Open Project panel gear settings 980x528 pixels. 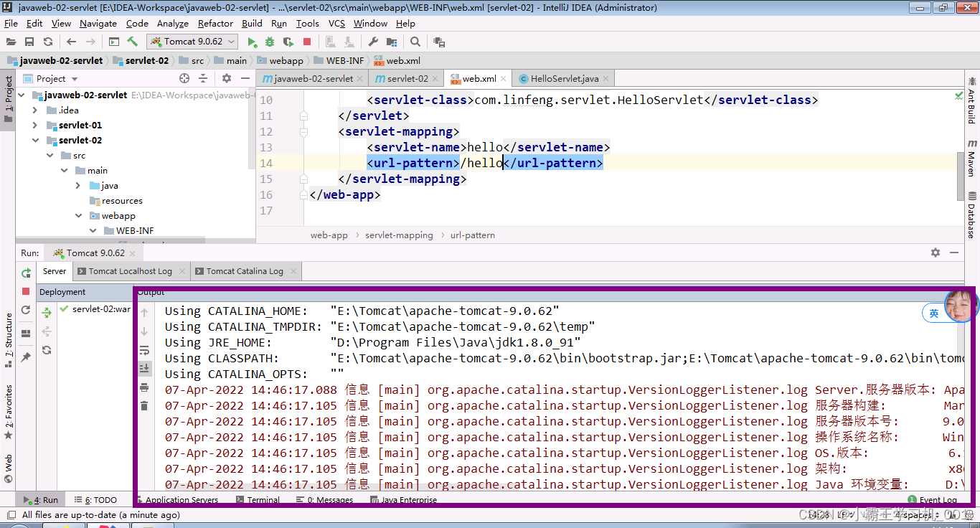point(227,78)
